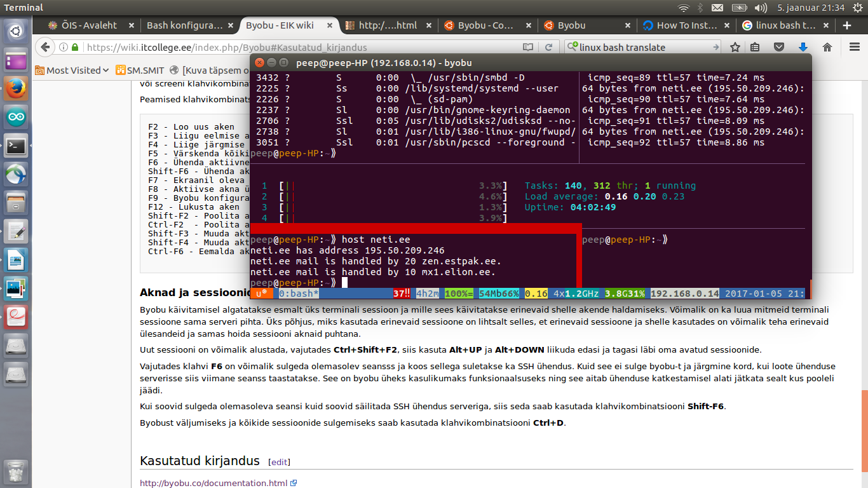Viewport: 868px width, 488px height.
Task: Click the green padlock security icon
Action: (x=75, y=47)
